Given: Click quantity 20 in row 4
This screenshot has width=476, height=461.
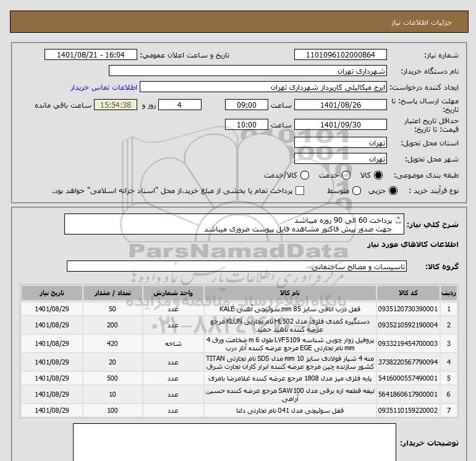Looking at the screenshot, I should 113,362.
